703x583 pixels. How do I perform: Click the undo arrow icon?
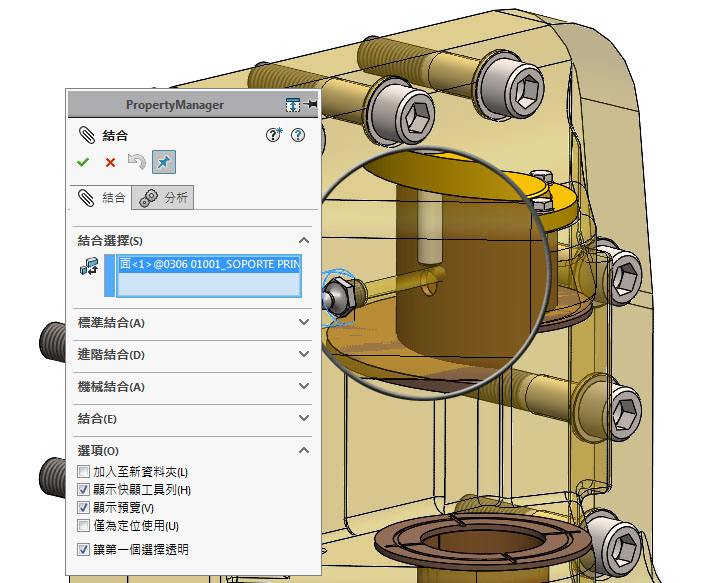coord(136,162)
